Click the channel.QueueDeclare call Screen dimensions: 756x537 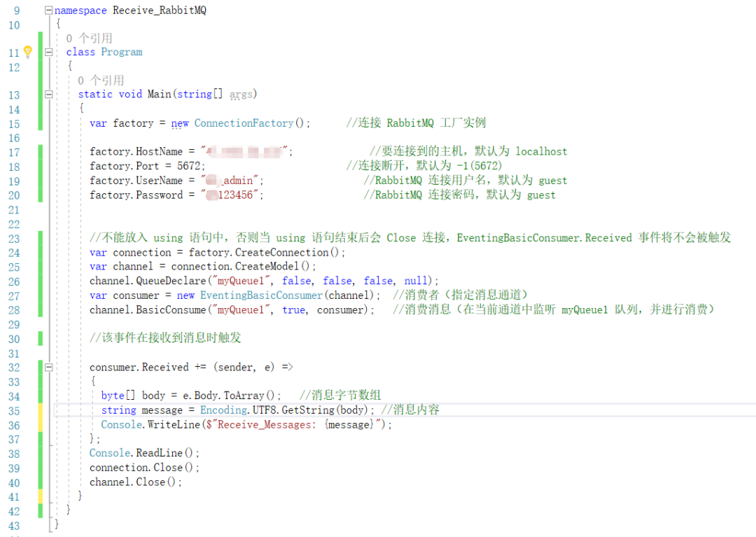[x=264, y=281]
